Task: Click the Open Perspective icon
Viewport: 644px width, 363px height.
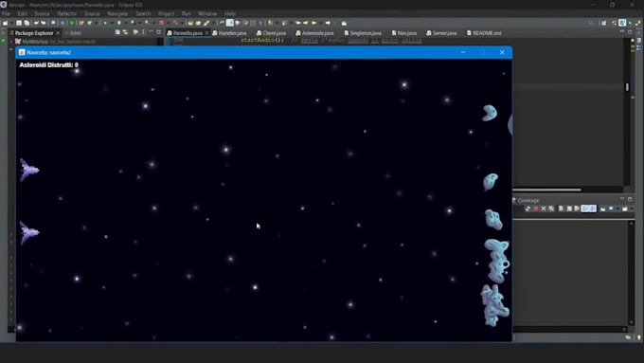Action: [x=604, y=23]
